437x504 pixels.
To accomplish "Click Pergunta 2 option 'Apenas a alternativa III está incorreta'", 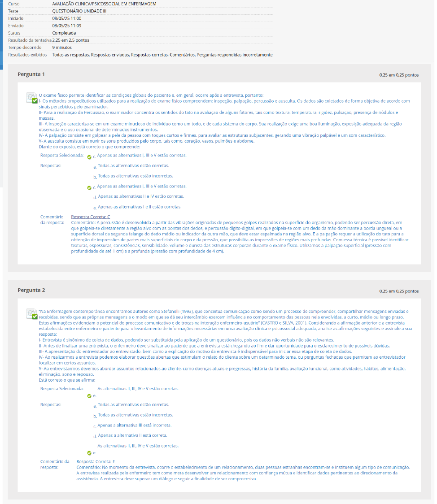I will (x=134, y=425).
